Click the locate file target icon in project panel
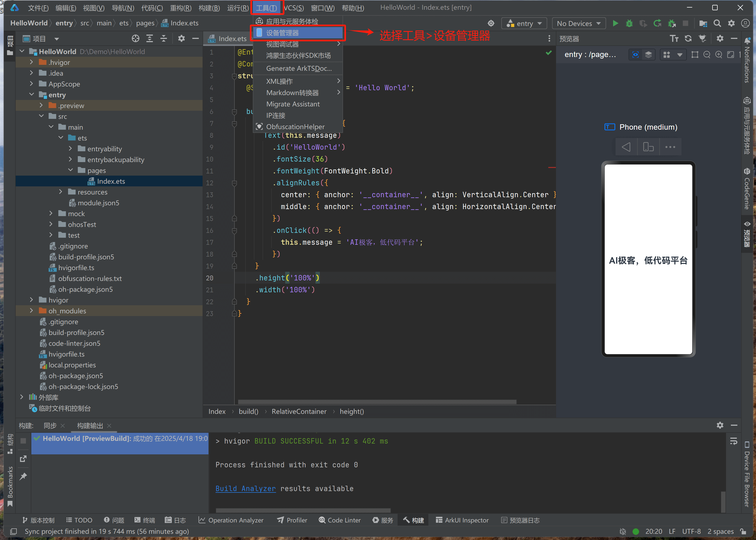 [135, 39]
